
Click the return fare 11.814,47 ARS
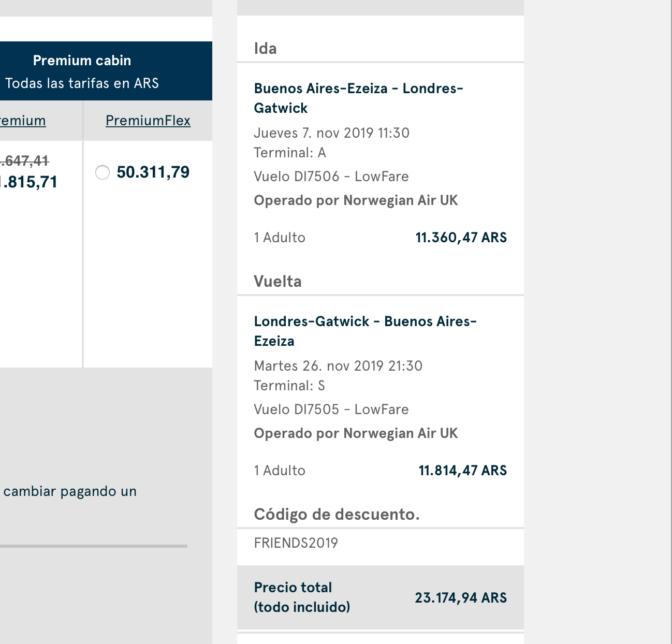coord(463,471)
